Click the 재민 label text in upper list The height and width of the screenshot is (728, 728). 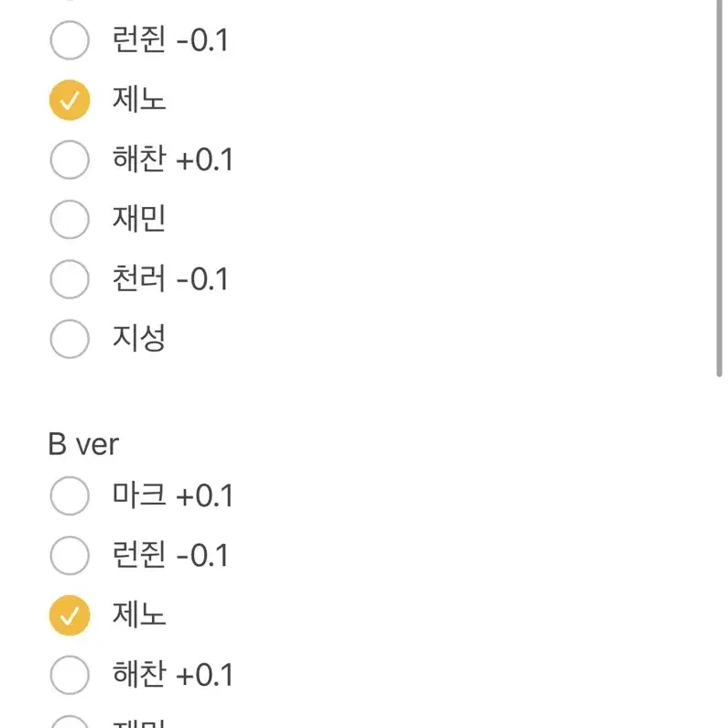pyautogui.click(x=139, y=219)
